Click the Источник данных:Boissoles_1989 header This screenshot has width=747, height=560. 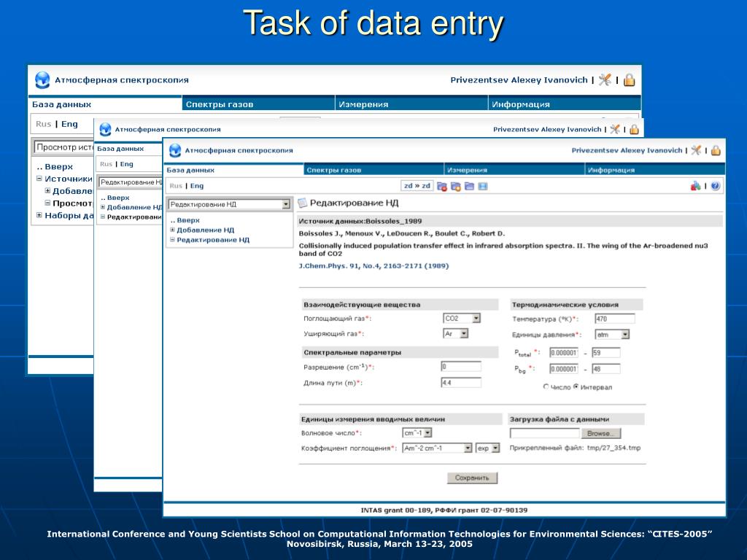pos(510,221)
